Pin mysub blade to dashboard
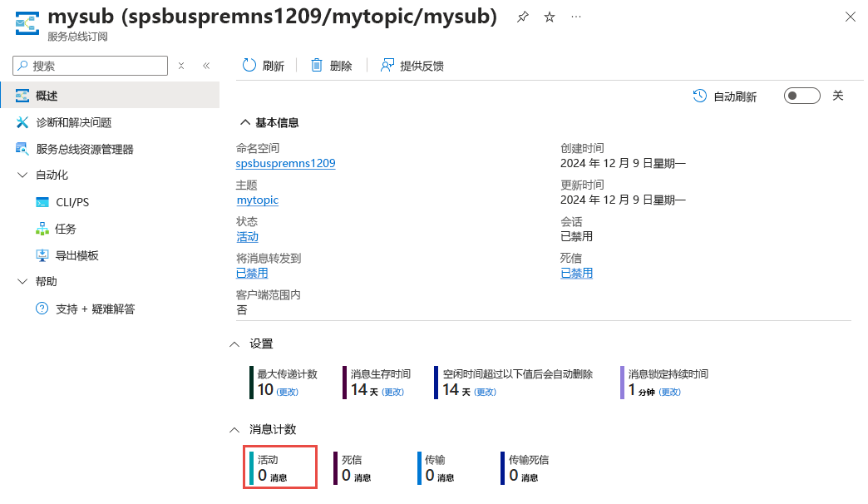 (x=523, y=17)
